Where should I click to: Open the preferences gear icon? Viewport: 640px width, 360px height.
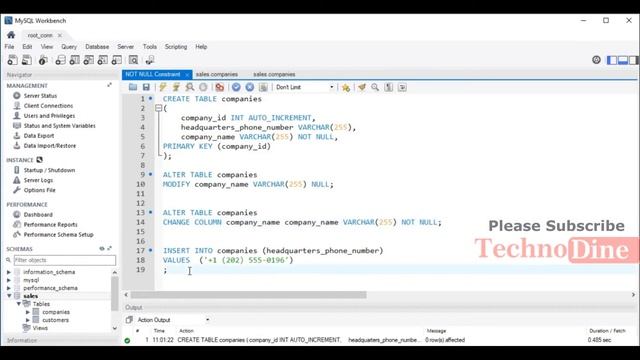(596, 60)
